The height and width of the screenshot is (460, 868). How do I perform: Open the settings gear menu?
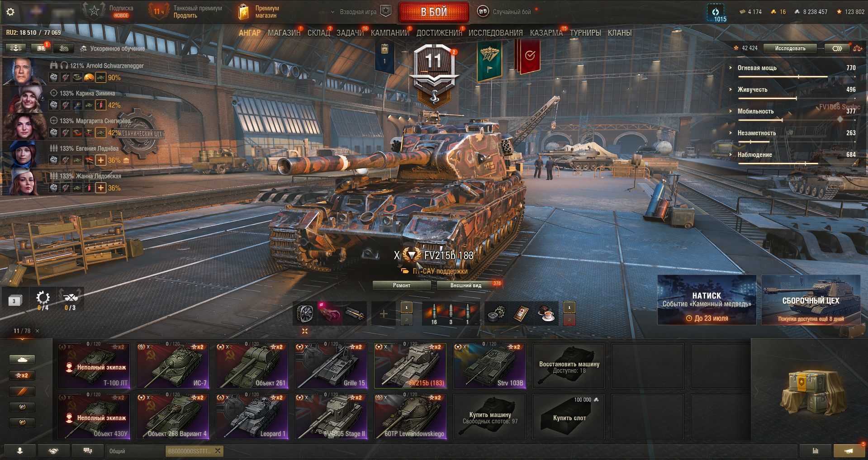point(10,12)
